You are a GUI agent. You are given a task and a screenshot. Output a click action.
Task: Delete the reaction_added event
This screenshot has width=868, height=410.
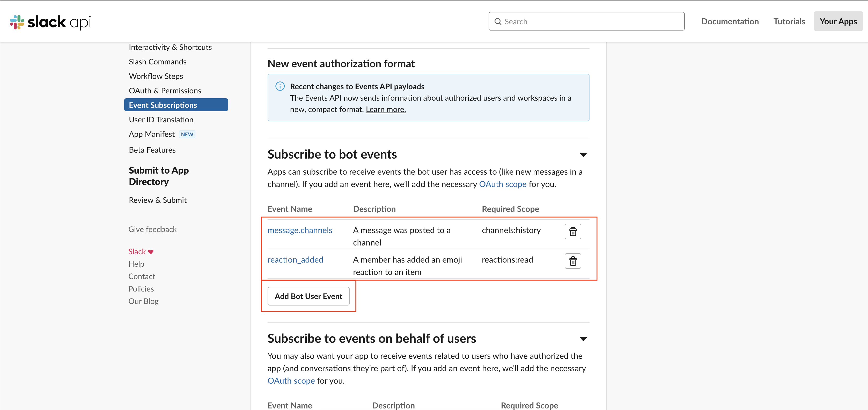point(572,261)
